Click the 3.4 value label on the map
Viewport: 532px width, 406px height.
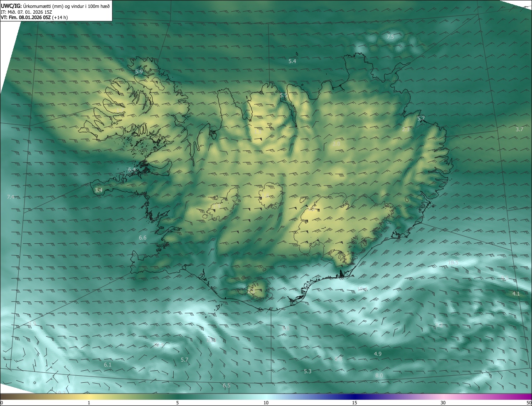pyautogui.click(x=99, y=190)
